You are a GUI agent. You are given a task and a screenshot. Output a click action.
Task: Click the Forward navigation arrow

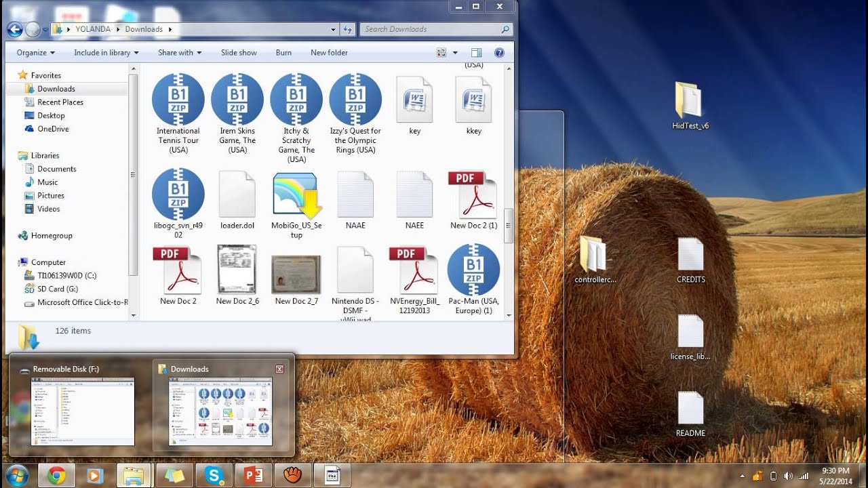[33, 29]
